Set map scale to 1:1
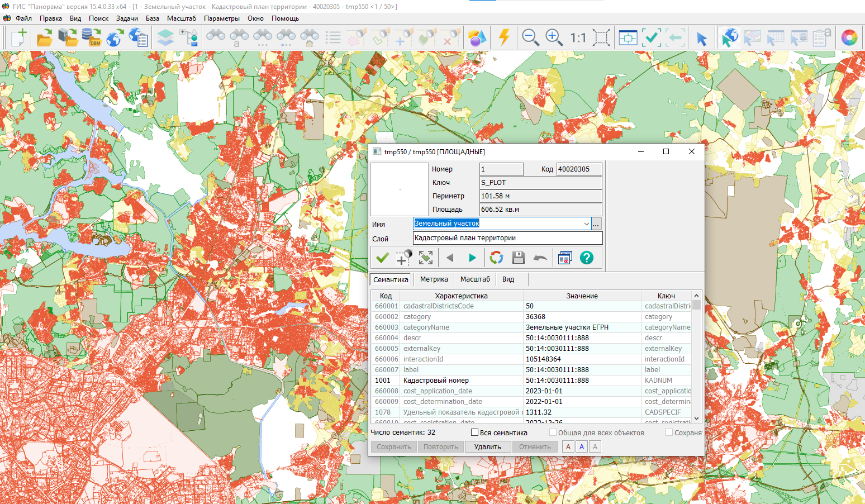 [578, 38]
